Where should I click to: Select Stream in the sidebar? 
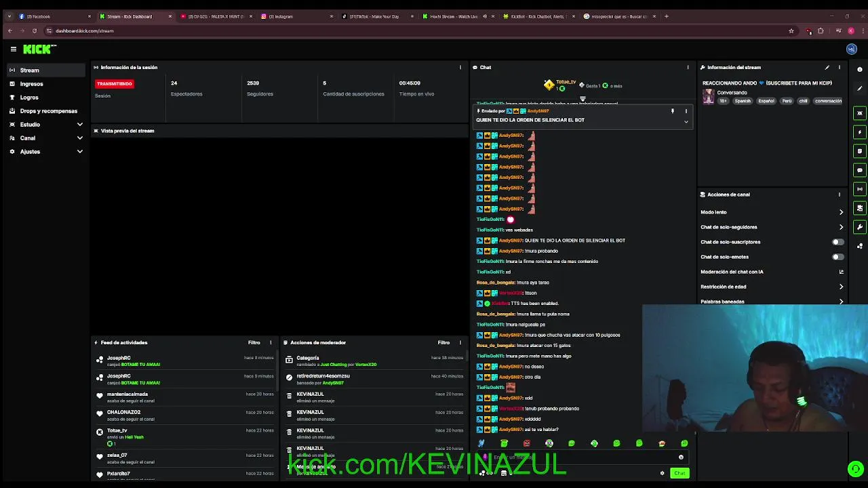[45, 70]
